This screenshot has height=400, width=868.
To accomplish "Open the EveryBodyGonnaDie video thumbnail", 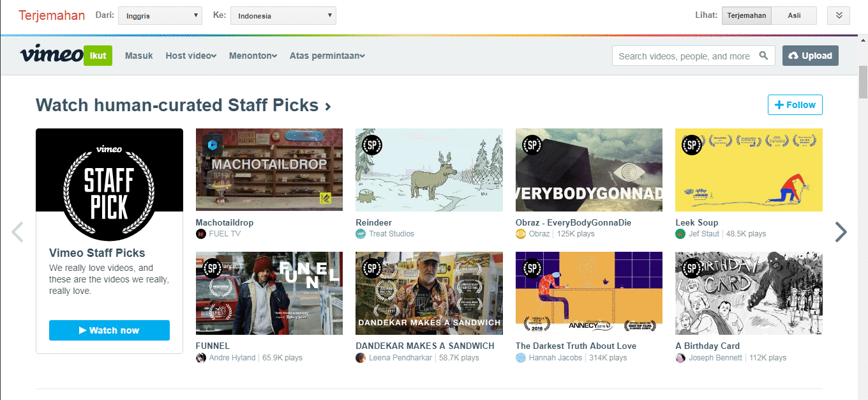I will [x=589, y=170].
